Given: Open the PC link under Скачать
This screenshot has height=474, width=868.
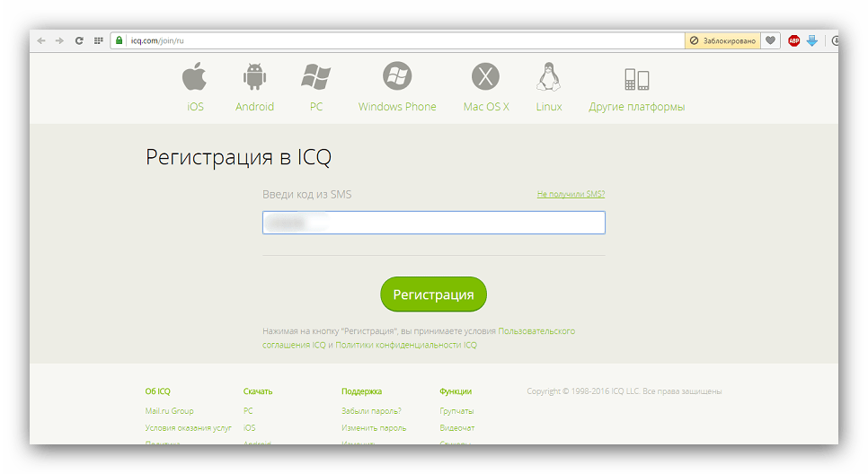Looking at the screenshot, I should click(x=248, y=411).
